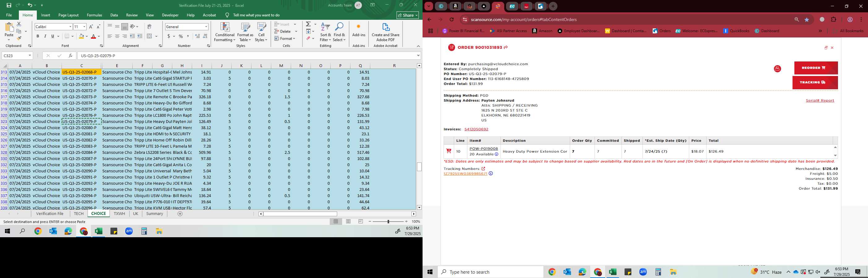Image resolution: width=868 pixels, height=278 pixels.
Task: Click Create and Share Adobe PDF
Action: (x=385, y=32)
